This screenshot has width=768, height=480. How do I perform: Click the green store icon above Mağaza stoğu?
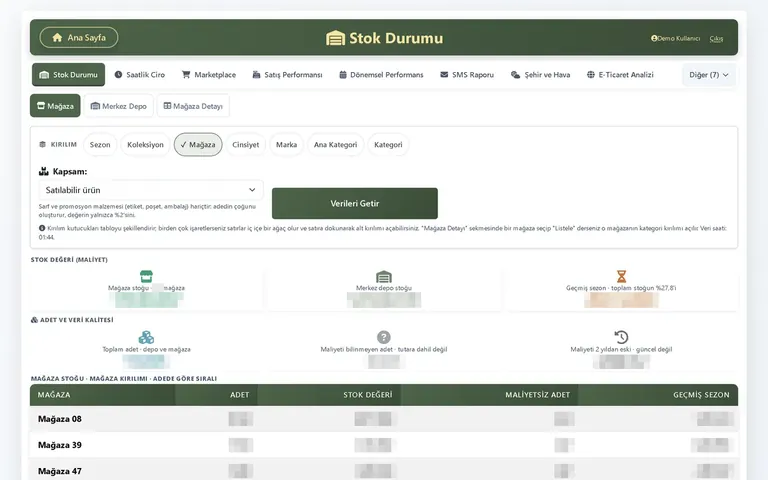point(146,276)
